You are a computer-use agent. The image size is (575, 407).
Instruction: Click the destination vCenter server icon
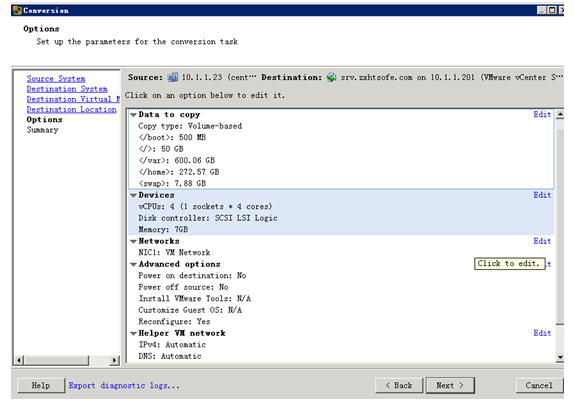332,77
